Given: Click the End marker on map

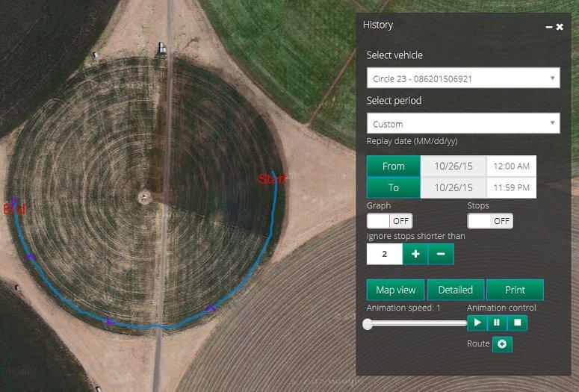Looking at the screenshot, I should click(14, 209).
